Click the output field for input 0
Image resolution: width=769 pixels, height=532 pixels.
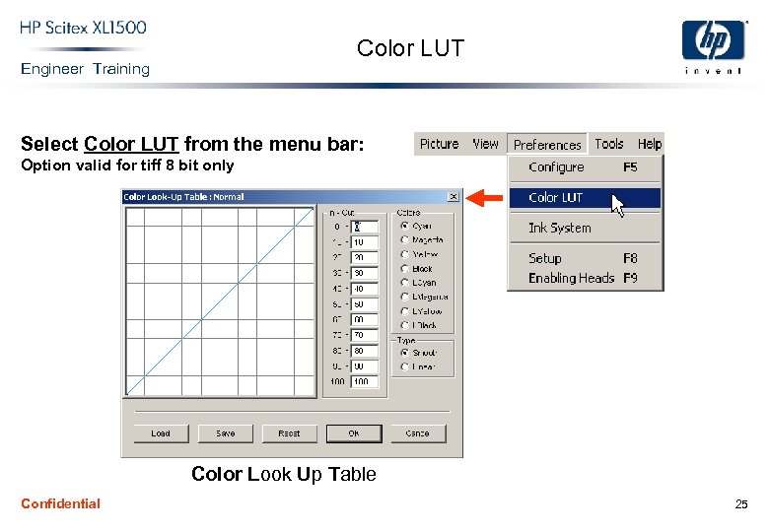click(365, 227)
